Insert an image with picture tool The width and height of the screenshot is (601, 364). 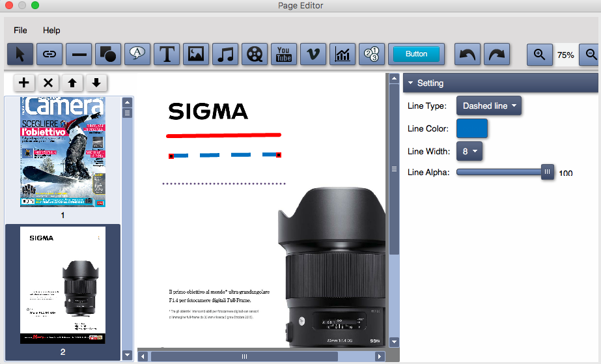point(196,54)
